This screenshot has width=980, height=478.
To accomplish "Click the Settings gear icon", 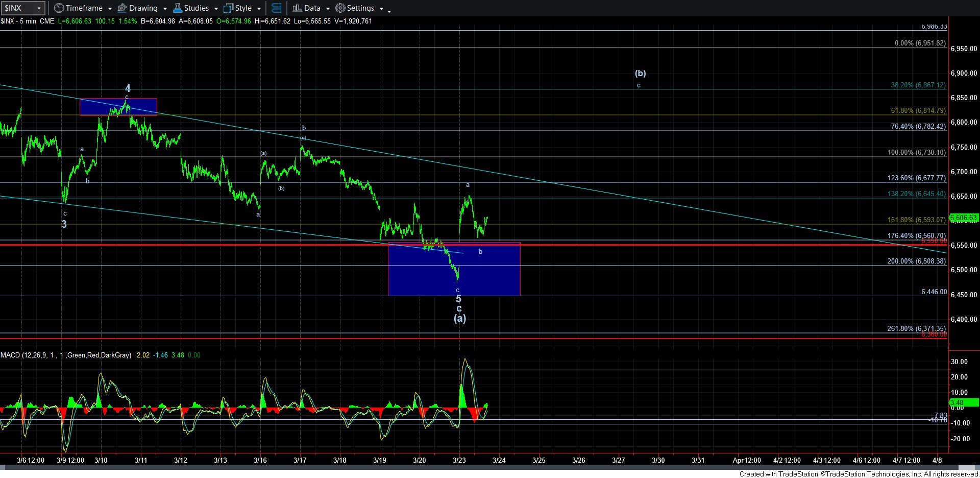I will [340, 8].
